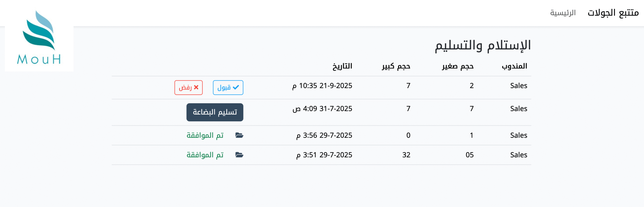Click the الإستلام والتسليم page heading
The image size is (644, 207).
click(483, 46)
